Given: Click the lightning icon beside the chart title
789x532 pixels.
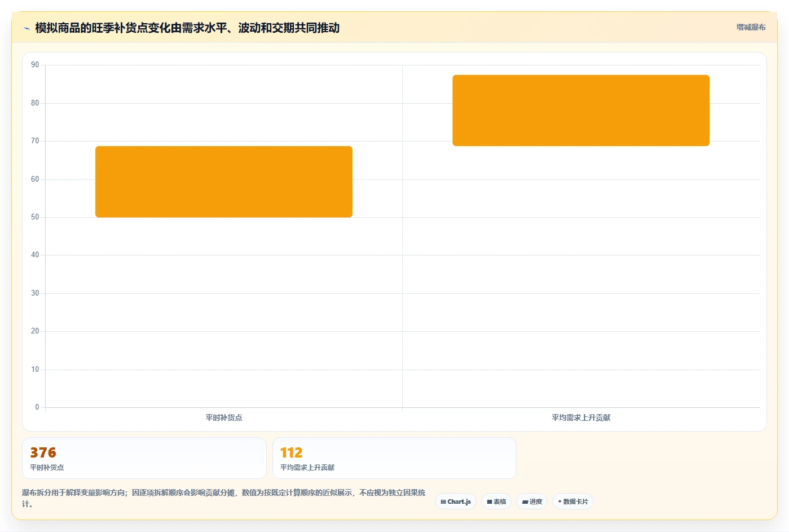Looking at the screenshot, I should [x=27, y=28].
